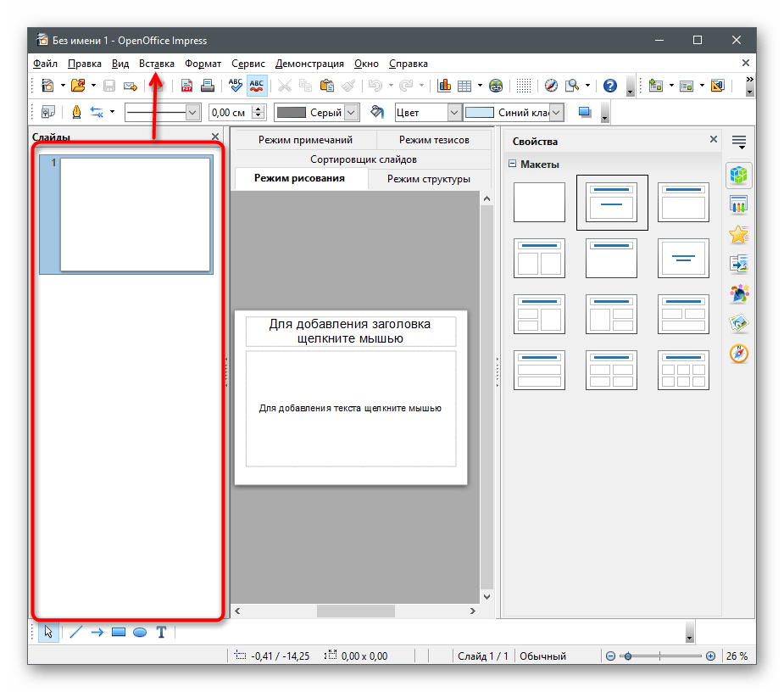Select the Text tool in drawing toolbar
Screen dimensions: 784x692
161,633
